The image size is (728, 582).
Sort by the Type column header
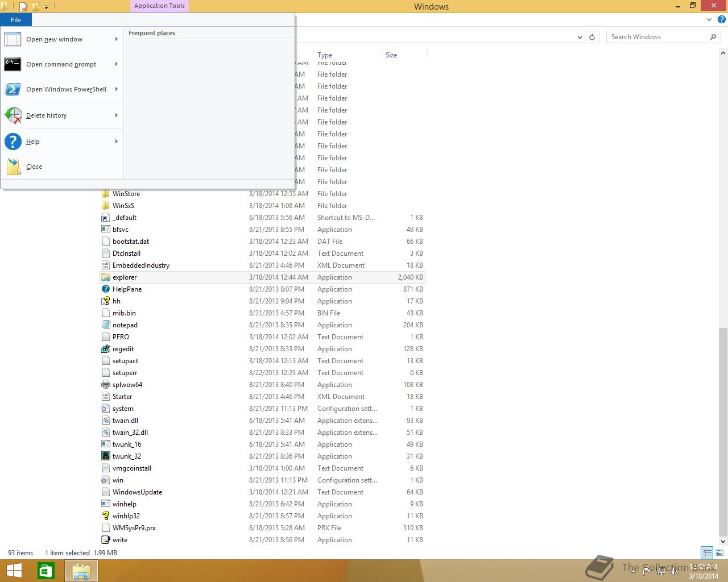[x=347, y=55]
